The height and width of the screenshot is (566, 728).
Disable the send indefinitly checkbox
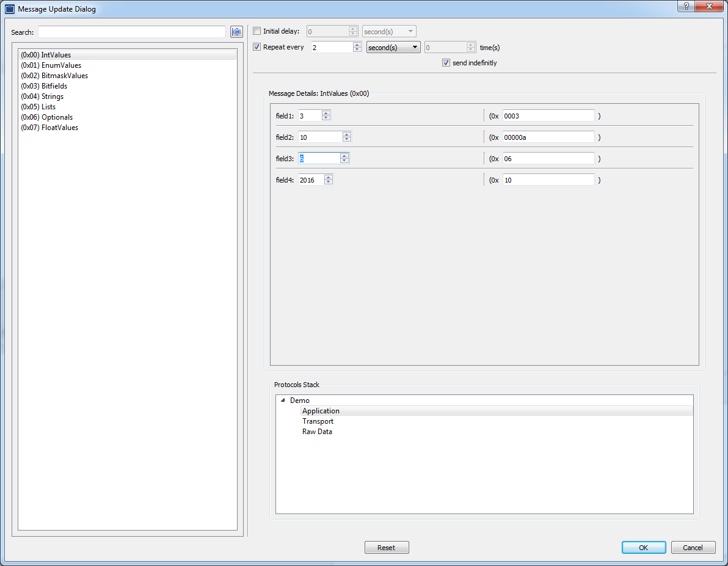tap(446, 62)
